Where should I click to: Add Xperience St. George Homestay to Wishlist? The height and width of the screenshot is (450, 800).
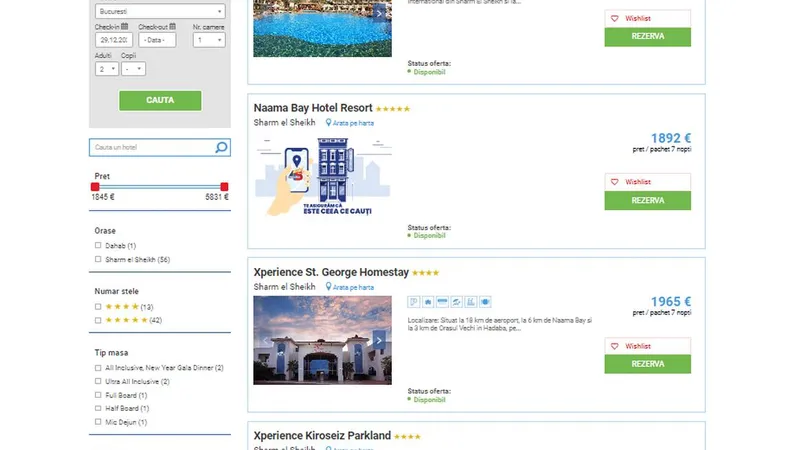648,346
